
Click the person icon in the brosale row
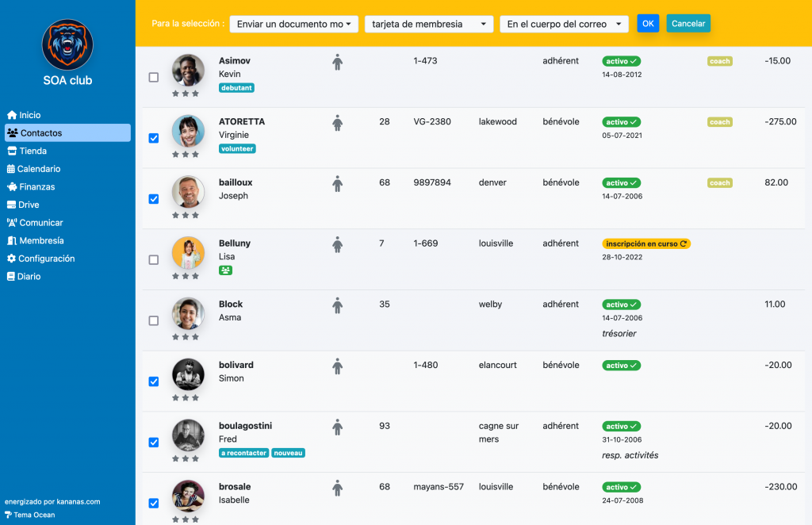[x=337, y=488]
